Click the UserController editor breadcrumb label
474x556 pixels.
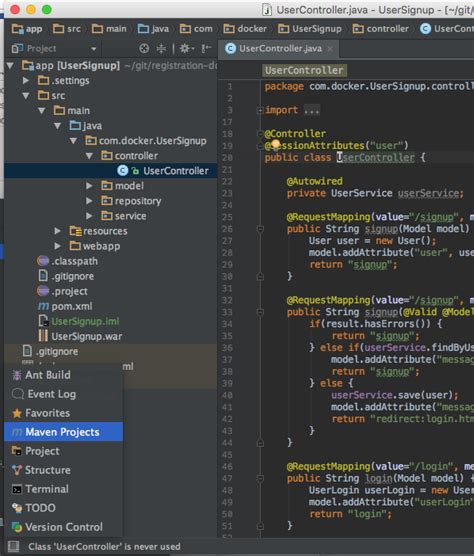[x=304, y=70]
